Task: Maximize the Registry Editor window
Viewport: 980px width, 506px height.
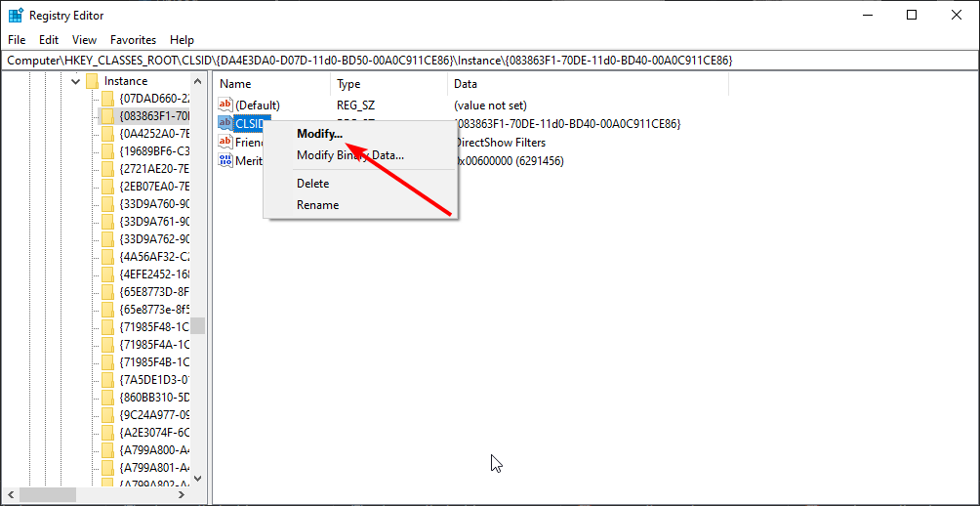Action: 912,15
